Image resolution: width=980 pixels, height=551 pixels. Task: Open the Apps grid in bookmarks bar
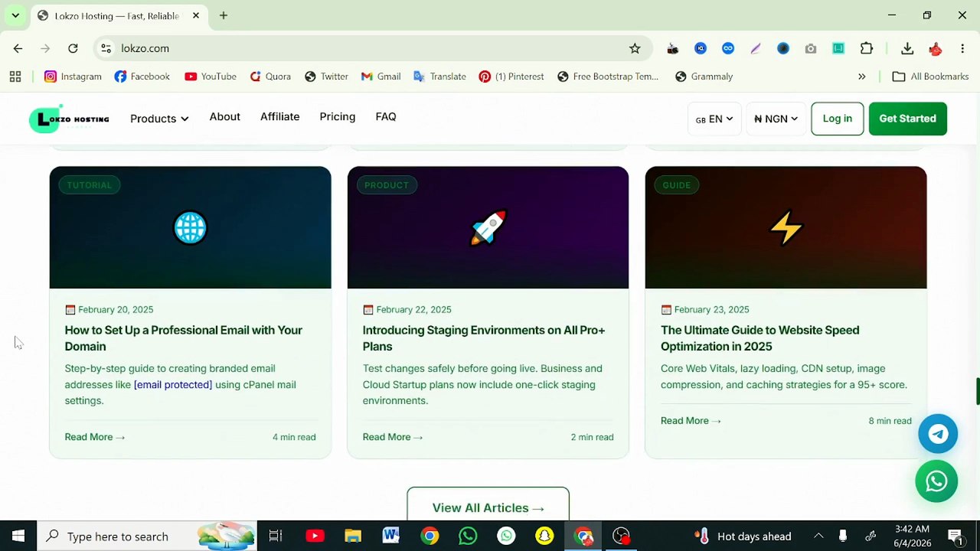click(15, 77)
